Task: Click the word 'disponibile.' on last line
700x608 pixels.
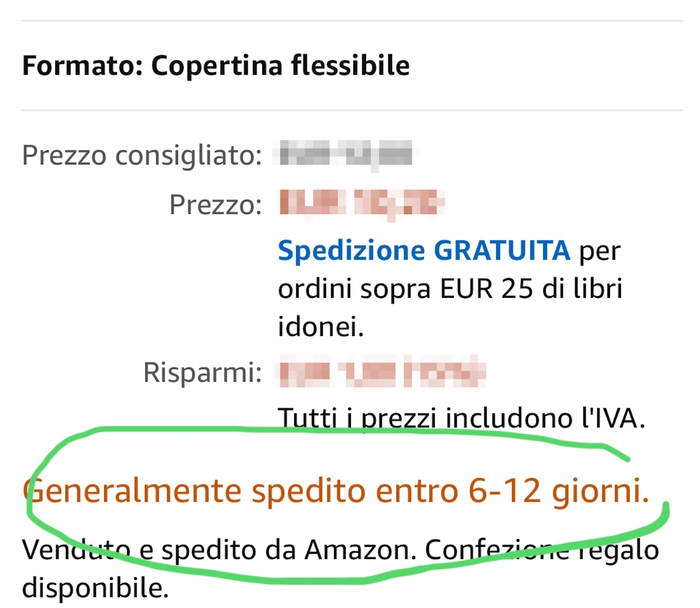Action: click(95, 588)
